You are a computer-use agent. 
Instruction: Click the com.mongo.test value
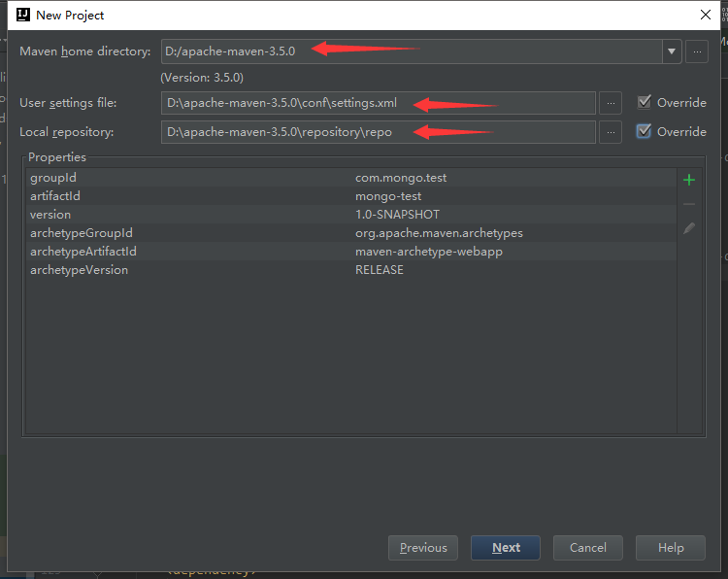[401, 178]
